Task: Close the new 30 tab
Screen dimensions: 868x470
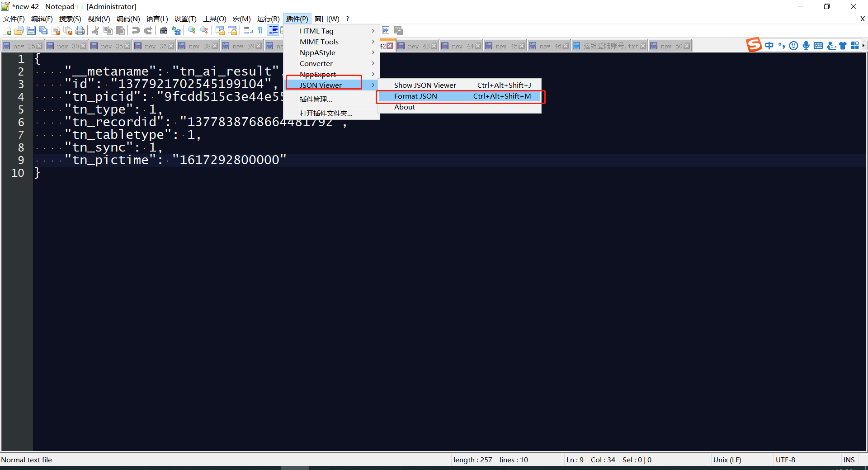Action: 83,46
